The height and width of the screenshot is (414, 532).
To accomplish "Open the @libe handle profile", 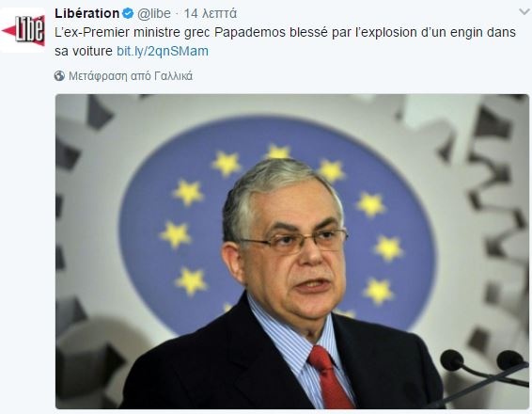I will 154,13.
